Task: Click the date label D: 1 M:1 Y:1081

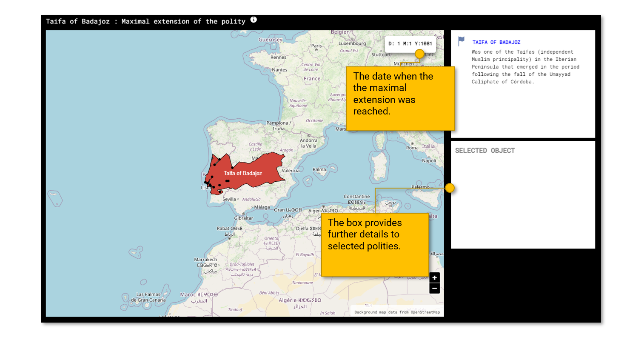Action: tap(410, 43)
